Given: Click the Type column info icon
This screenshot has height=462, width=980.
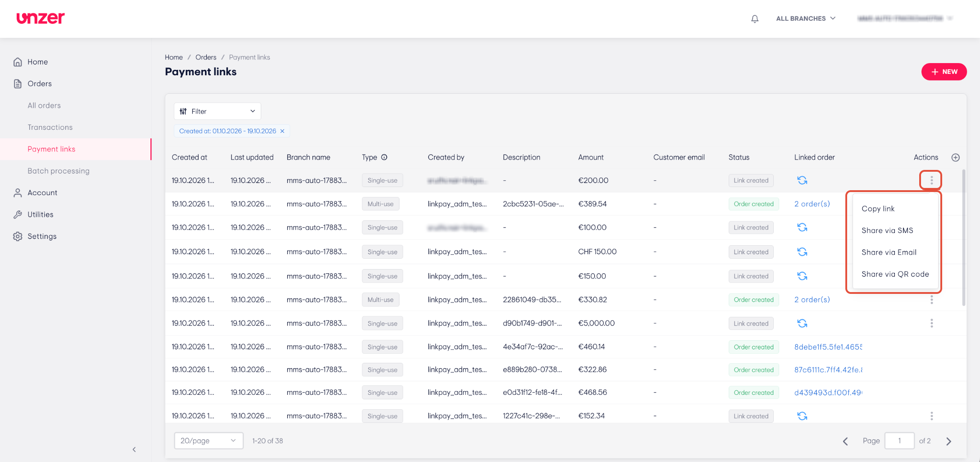Looking at the screenshot, I should [384, 157].
